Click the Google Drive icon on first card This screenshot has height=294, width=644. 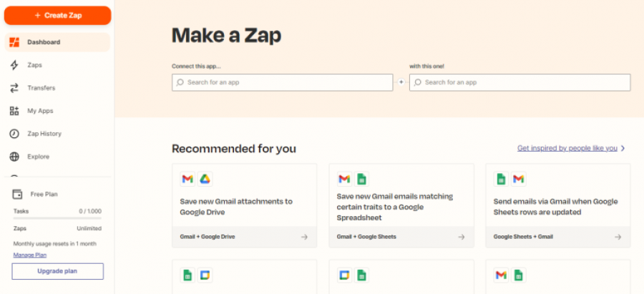point(205,179)
